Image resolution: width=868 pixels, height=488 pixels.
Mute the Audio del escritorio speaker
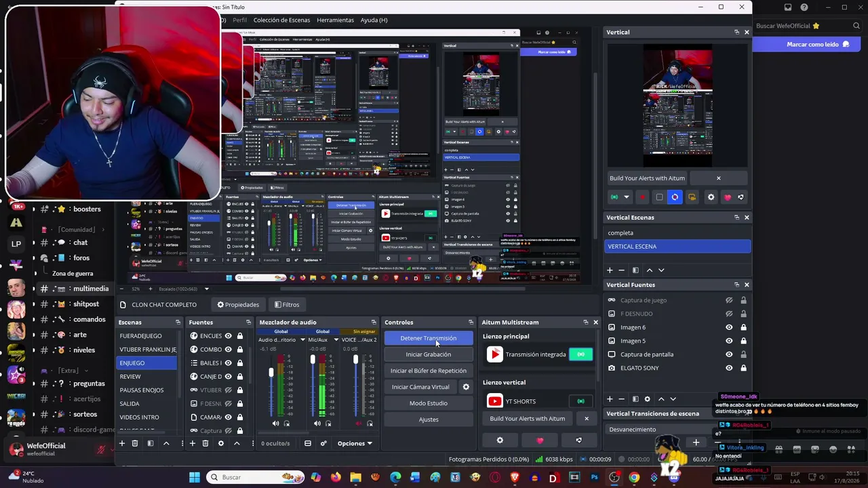point(275,424)
